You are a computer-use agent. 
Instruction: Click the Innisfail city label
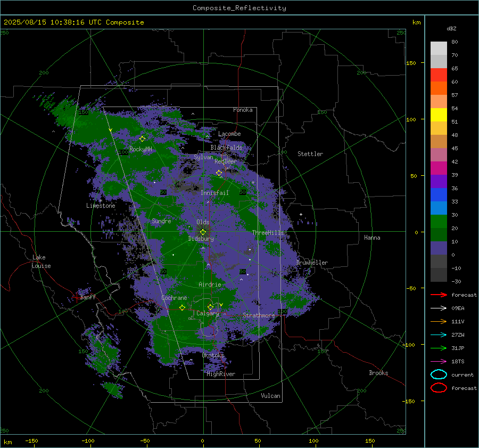214,193
